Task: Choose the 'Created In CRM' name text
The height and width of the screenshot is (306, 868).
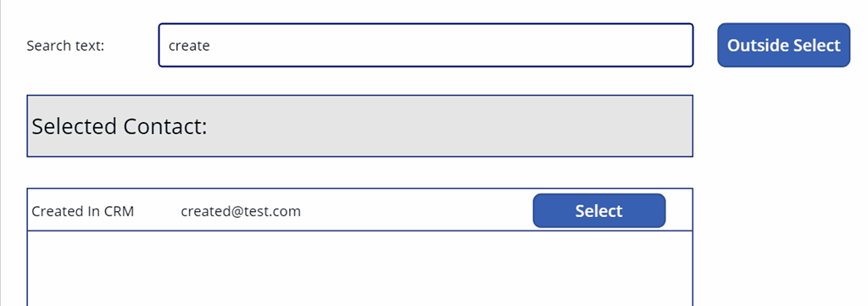Action: (82, 211)
